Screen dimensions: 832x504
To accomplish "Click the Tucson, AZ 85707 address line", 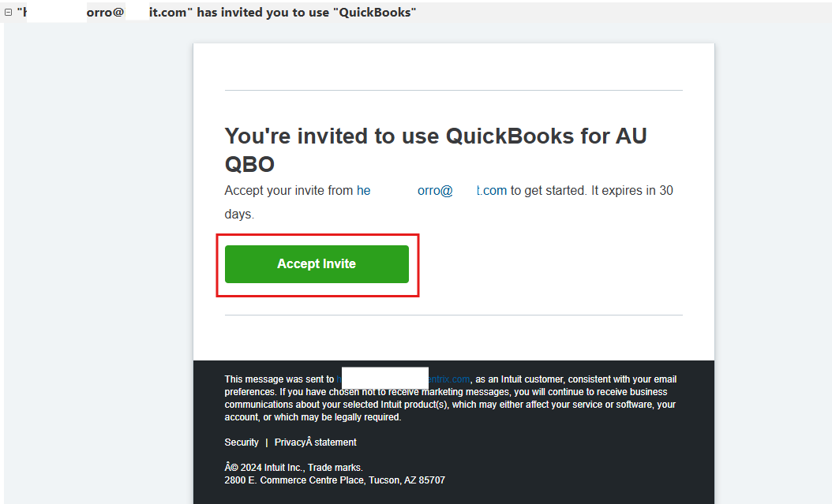I will point(335,480).
